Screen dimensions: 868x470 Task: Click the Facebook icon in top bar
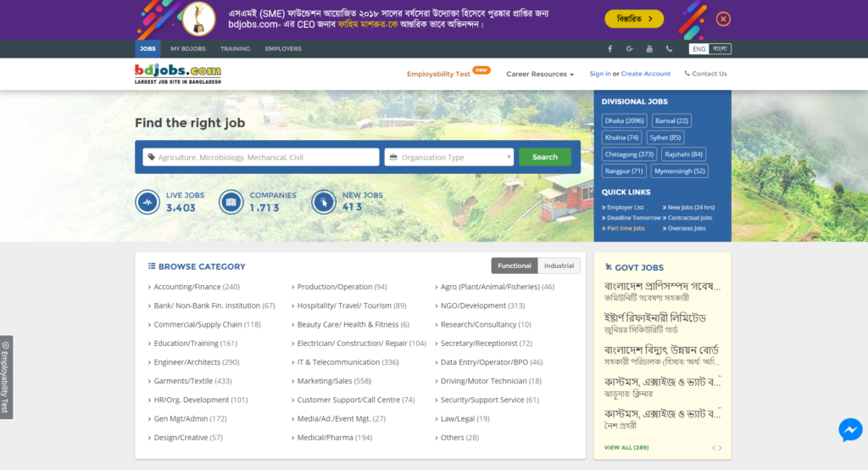[609, 49]
